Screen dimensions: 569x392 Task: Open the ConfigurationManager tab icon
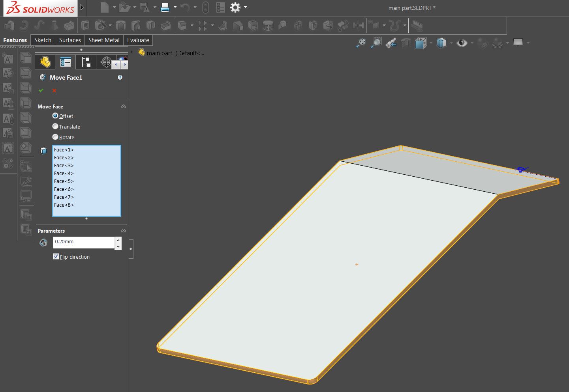86,62
